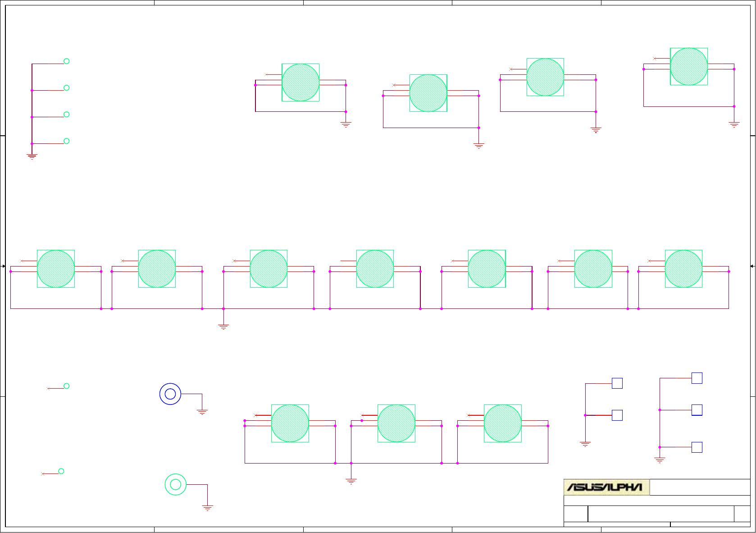Select third mounting hole in top row of four

(545, 77)
